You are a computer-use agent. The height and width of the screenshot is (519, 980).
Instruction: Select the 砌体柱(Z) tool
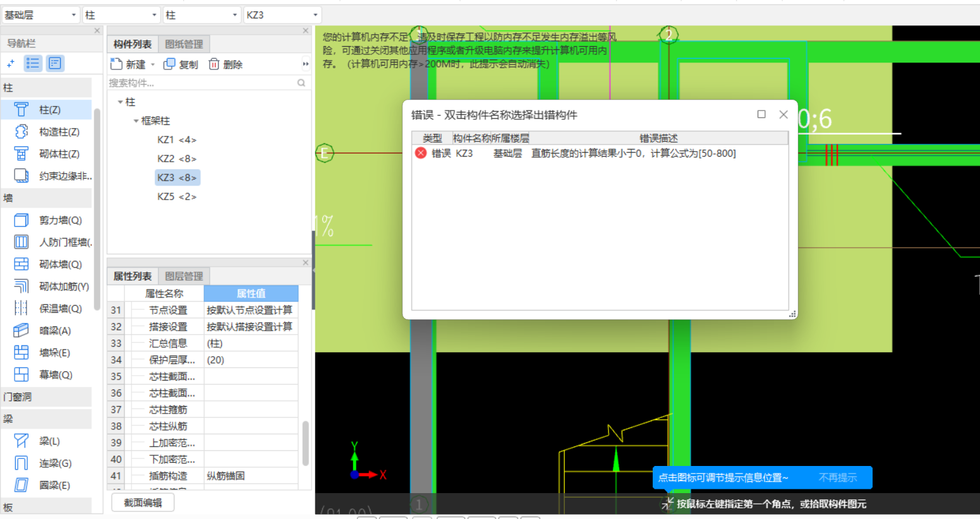pyautogui.click(x=46, y=154)
